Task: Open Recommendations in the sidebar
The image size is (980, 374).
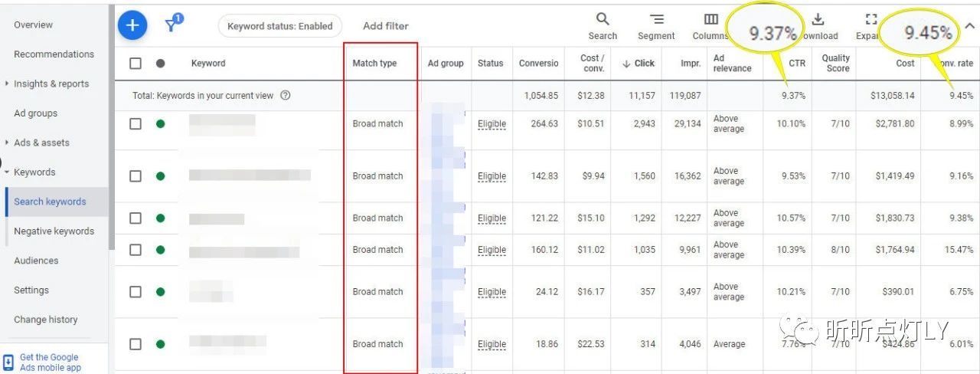Action: click(54, 54)
